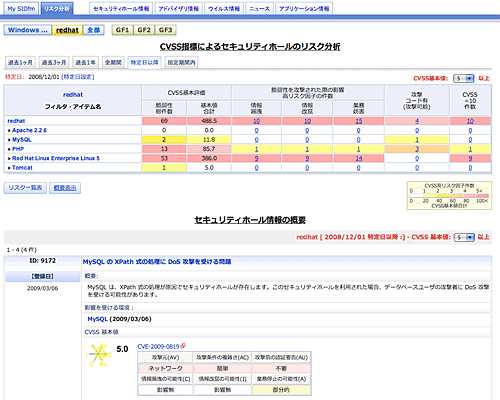This screenshot has width=500, height=400.
Task: Show the 過去1ヶ月 period
Action: [x=20, y=62]
